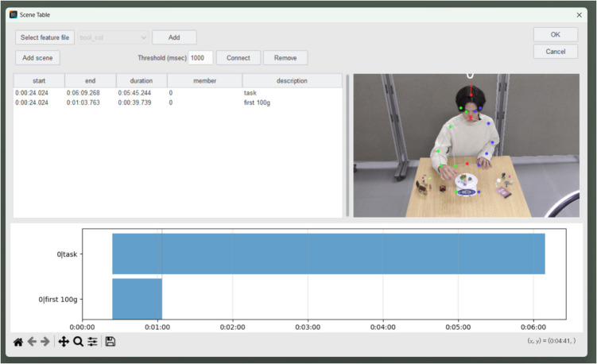Select the 'first 100g' table row
This screenshot has width=597, height=364.
[178, 103]
